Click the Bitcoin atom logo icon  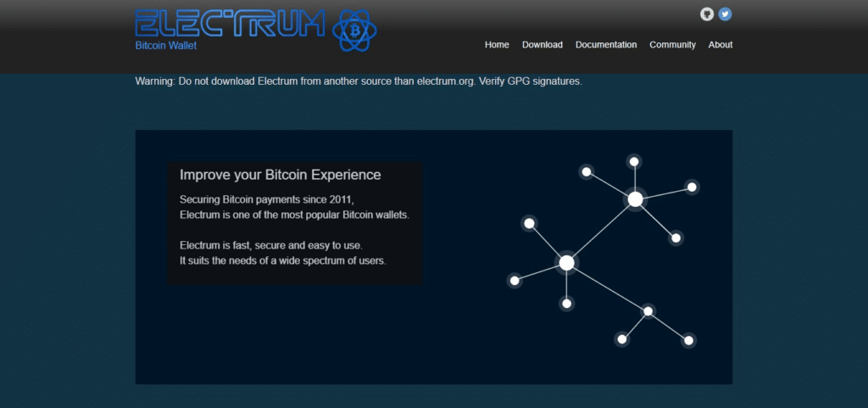click(x=355, y=31)
